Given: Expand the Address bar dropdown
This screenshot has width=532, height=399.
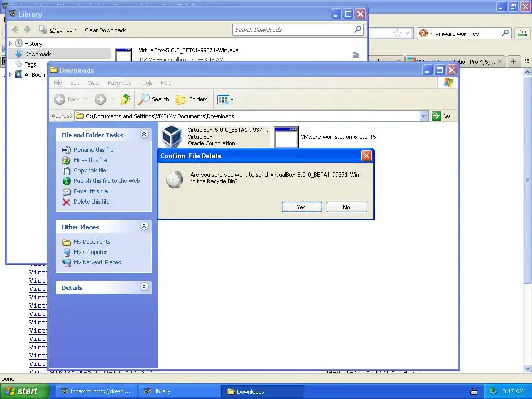Looking at the screenshot, I should click(423, 116).
